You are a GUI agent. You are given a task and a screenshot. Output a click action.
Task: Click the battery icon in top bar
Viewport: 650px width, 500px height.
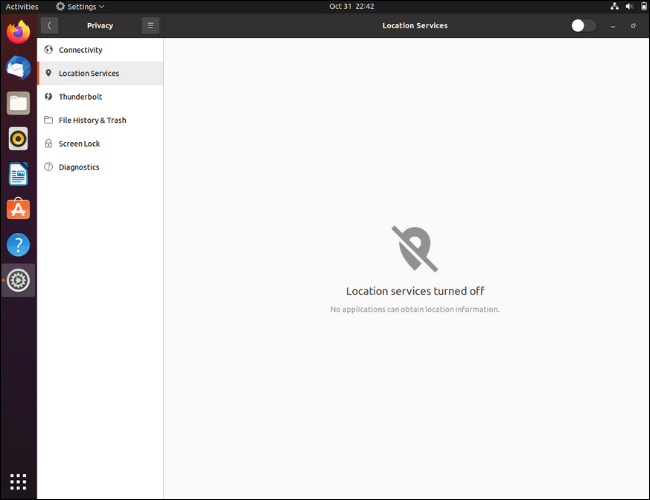pos(644,6)
